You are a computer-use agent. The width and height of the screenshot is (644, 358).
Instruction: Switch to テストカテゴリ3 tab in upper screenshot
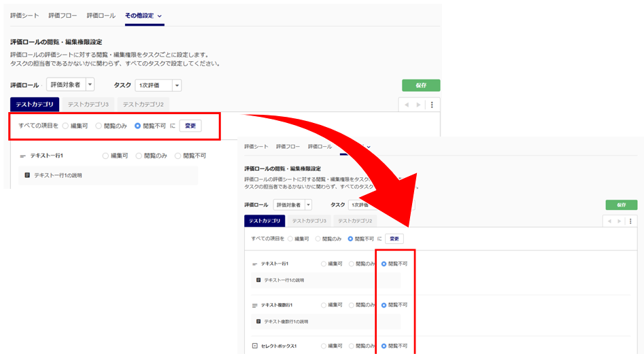pyautogui.click(x=88, y=105)
